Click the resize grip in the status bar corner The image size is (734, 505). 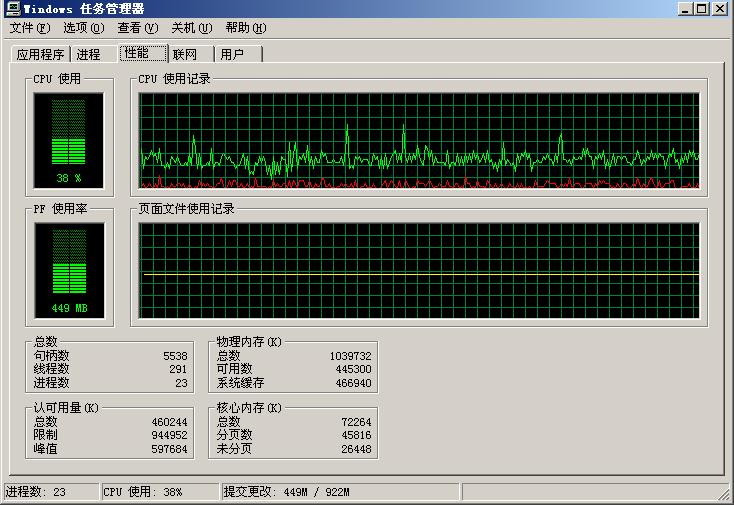[726, 493]
